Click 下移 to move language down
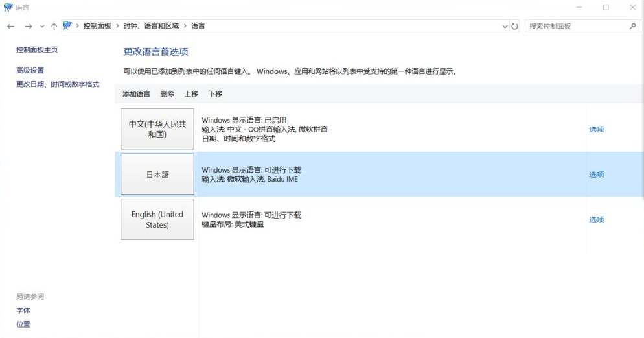 pos(215,94)
